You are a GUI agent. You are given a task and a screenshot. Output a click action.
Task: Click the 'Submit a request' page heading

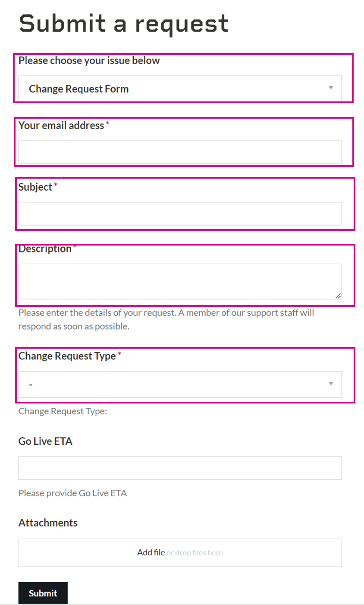click(124, 24)
